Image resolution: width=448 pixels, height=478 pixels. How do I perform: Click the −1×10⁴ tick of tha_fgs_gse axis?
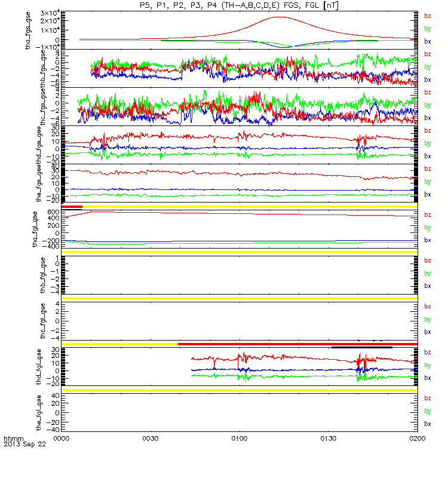point(48,47)
